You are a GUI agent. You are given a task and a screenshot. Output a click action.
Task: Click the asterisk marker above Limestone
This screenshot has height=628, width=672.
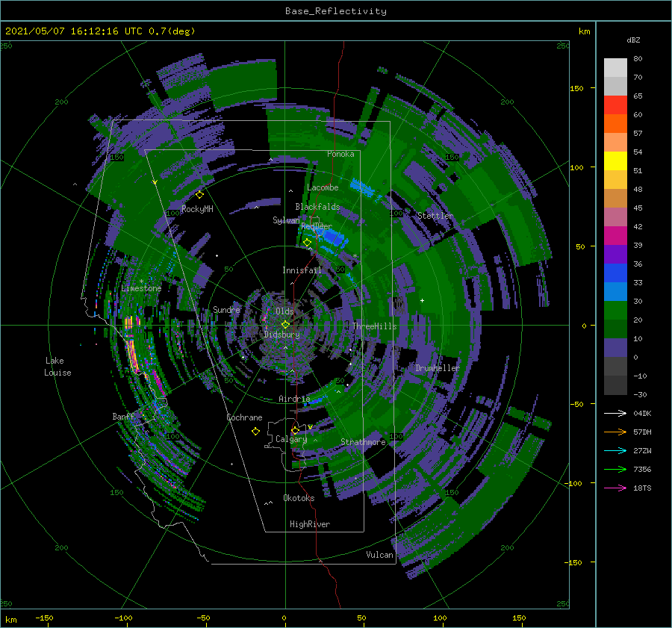coord(141,282)
